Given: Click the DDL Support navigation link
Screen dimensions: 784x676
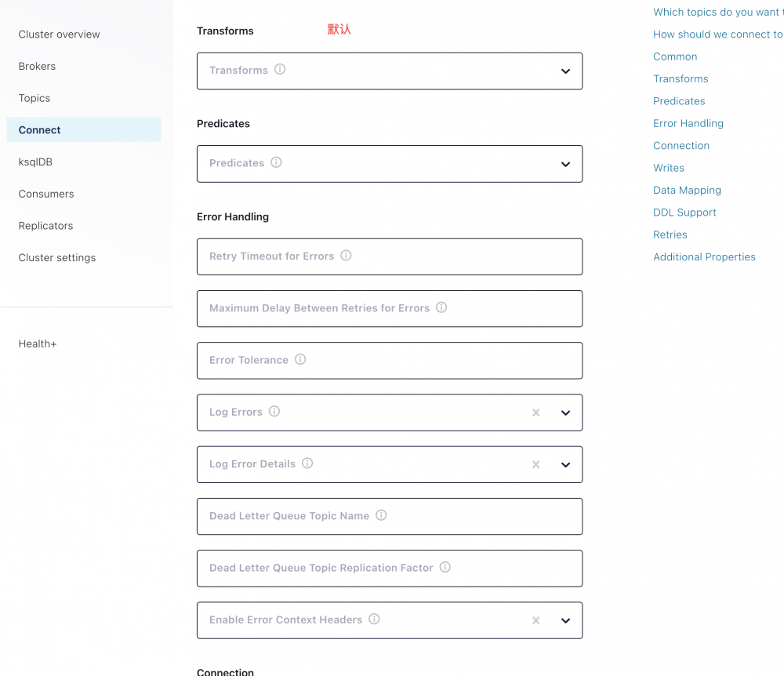Looking at the screenshot, I should coord(684,213).
